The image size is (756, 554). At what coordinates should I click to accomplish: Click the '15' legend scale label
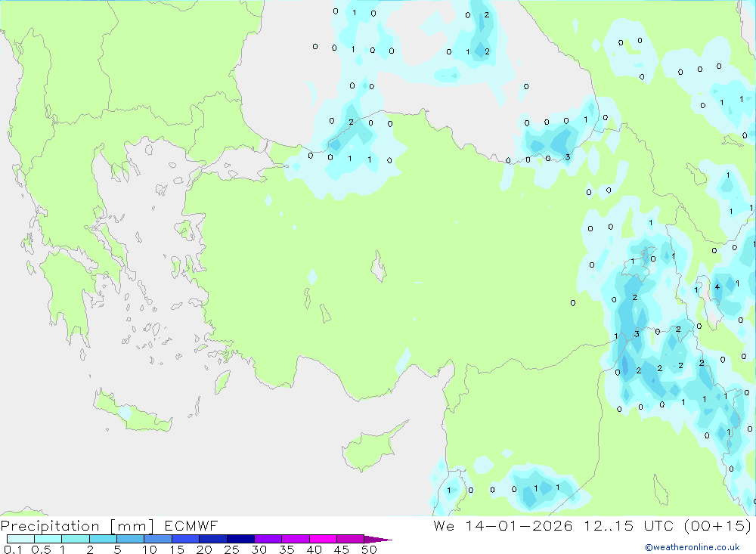[177, 549]
